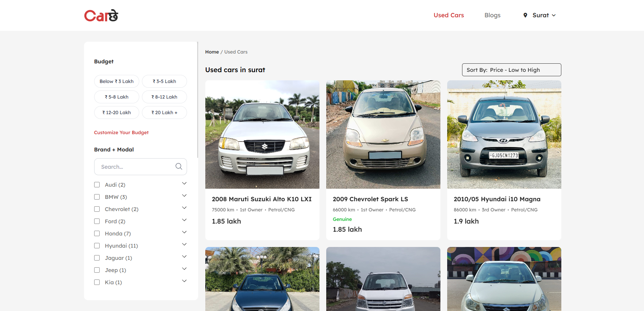Open the Sort By Price dropdown
Viewport: 644px width, 311px height.
(x=512, y=70)
